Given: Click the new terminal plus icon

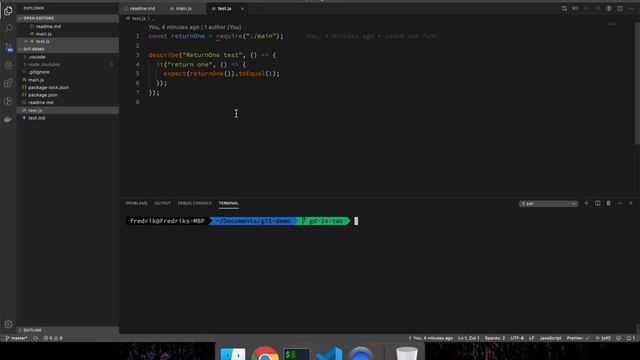Looking at the screenshot, I should 586,203.
